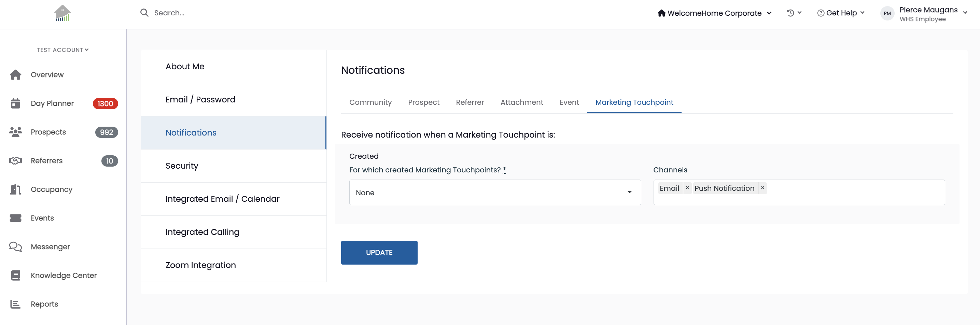
Task: Click the UPDATE button
Action: (379, 253)
